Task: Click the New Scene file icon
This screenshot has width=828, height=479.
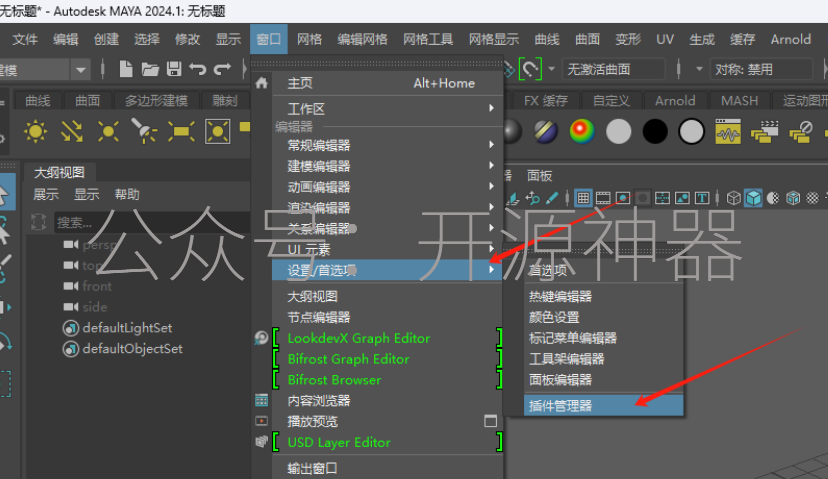Action: point(126,69)
